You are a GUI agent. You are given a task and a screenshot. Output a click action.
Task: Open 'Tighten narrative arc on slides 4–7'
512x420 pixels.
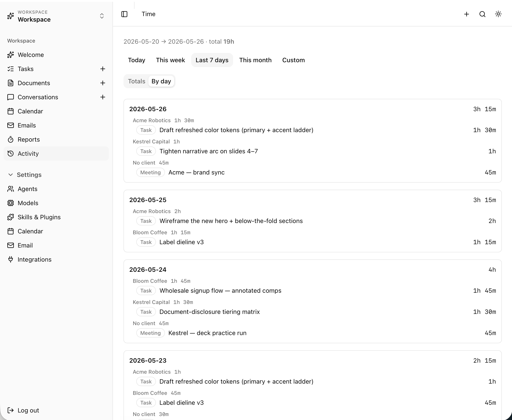pos(209,151)
